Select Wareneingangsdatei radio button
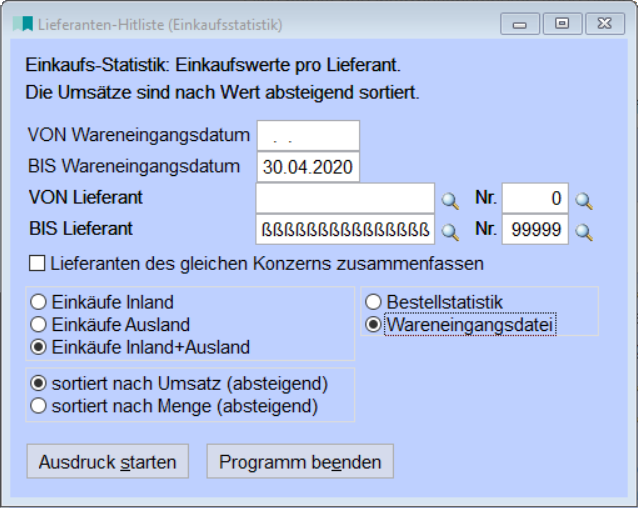638x508 pixels. [x=373, y=324]
